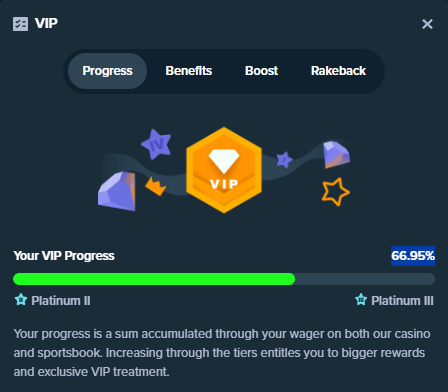Viewport: 448px width, 392px height.
Task: Select the Boost tab
Action: 261,71
